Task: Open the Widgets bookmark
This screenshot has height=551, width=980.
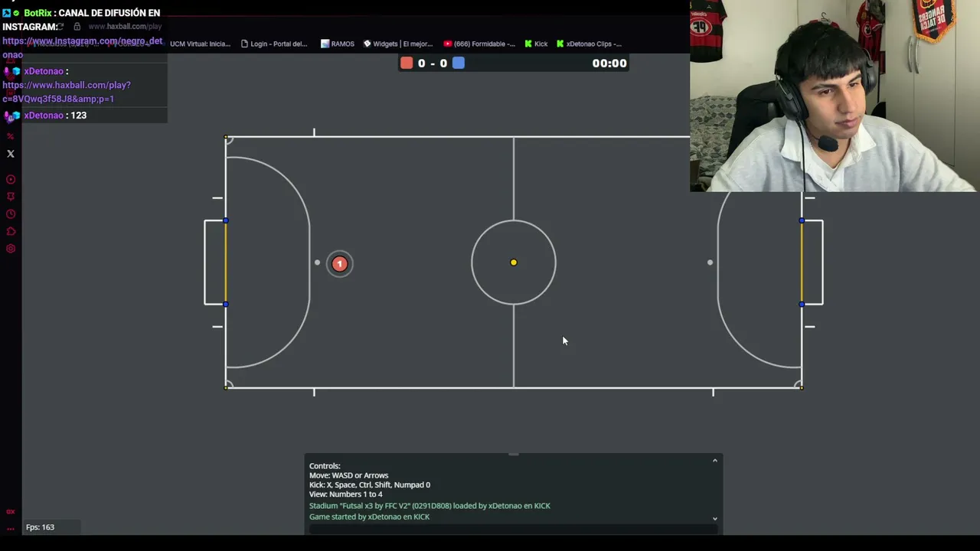Action: coord(398,44)
